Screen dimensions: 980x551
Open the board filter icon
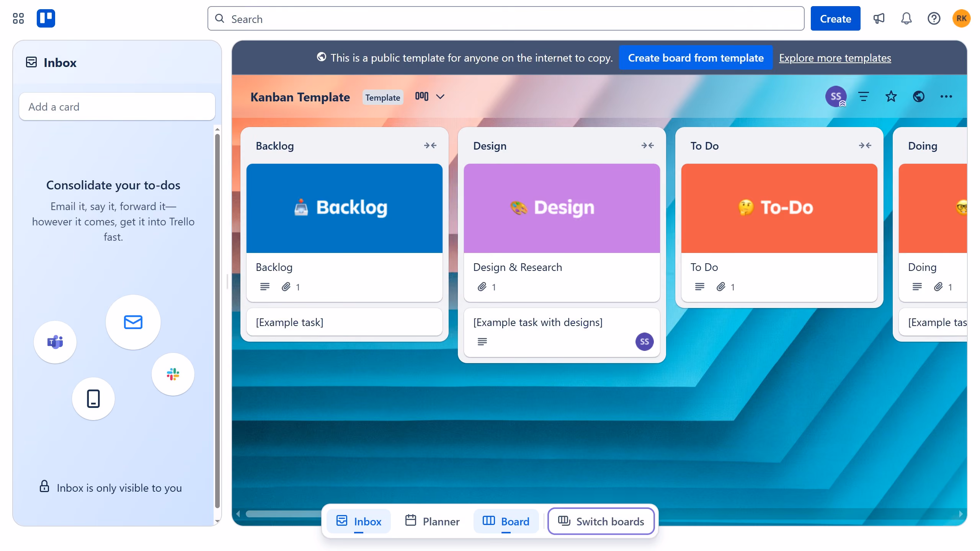tap(864, 96)
